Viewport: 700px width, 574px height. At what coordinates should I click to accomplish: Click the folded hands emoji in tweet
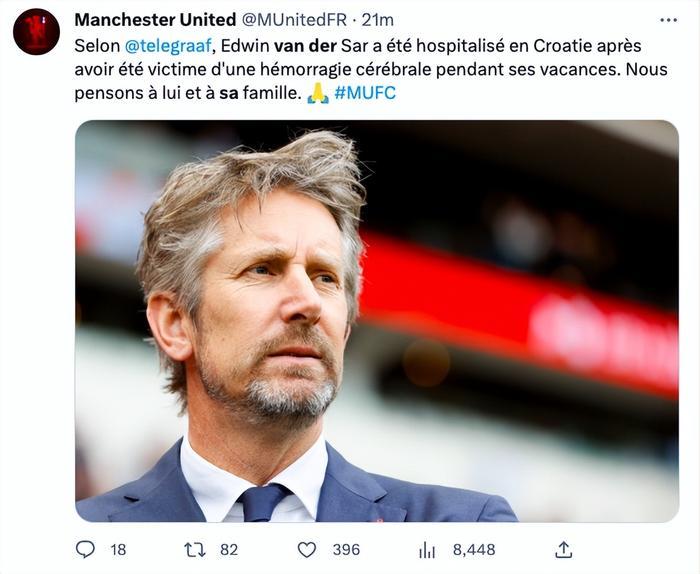coord(318,93)
